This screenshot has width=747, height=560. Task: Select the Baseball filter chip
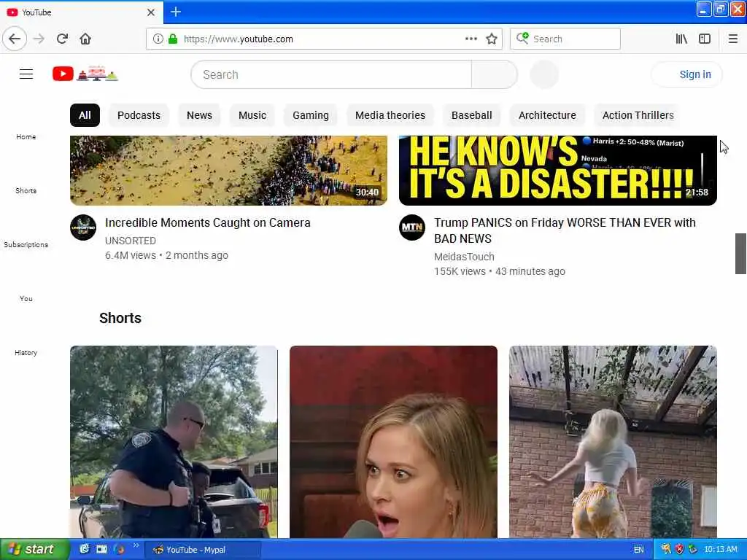[x=472, y=115]
